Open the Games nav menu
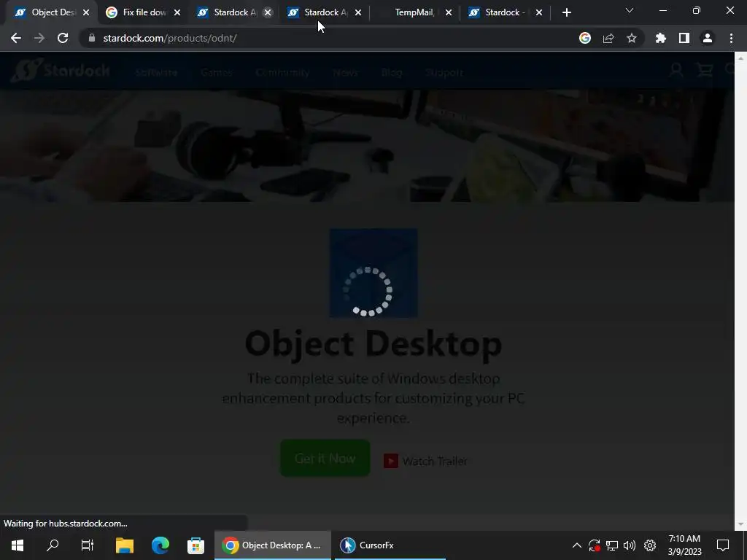 216,72
